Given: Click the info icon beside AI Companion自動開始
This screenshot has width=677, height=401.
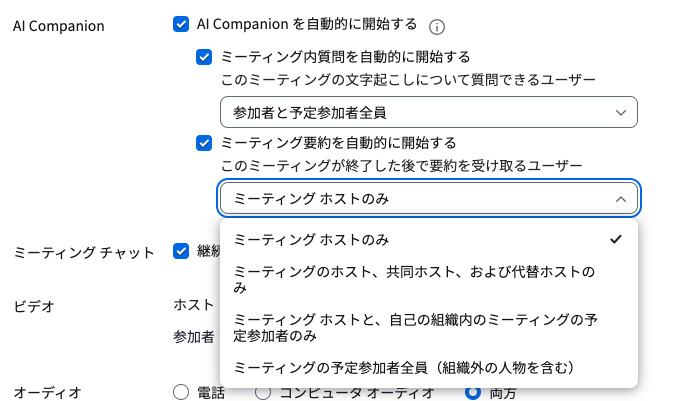Looking at the screenshot, I should click(x=437, y=27).
